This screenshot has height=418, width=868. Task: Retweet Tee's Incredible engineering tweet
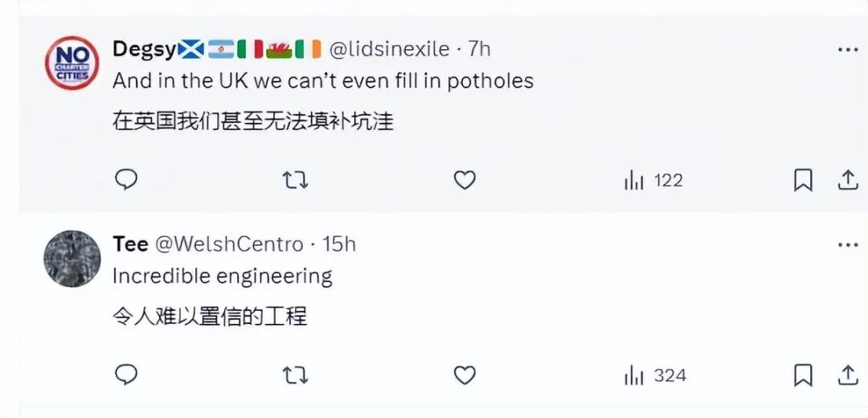pos(295,375)
